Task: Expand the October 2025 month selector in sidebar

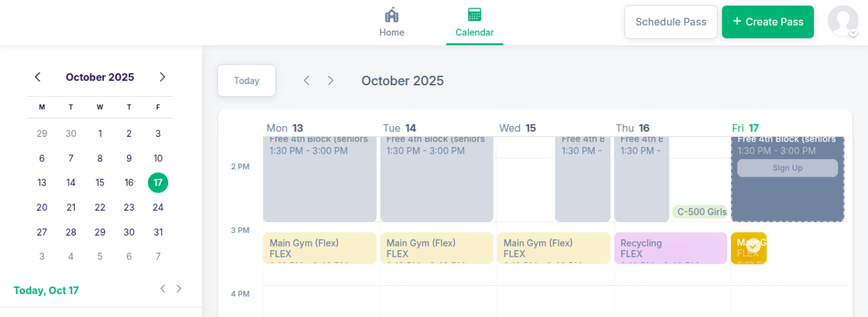Action: tap(100, 77)
